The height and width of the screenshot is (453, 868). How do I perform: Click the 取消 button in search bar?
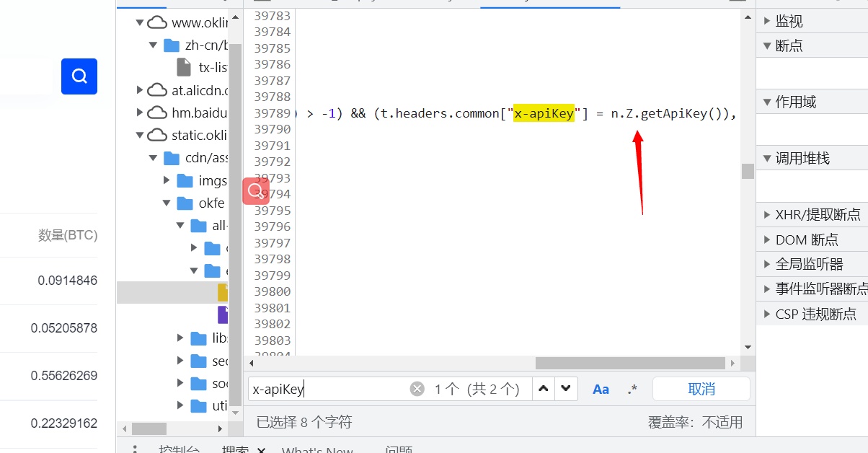[x=701, y=389]
